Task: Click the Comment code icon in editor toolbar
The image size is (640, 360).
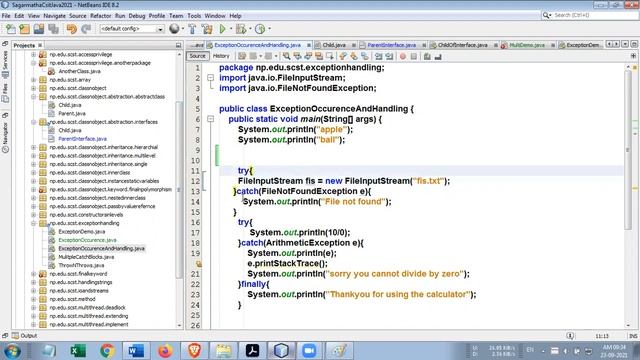Action: [427, 56]
